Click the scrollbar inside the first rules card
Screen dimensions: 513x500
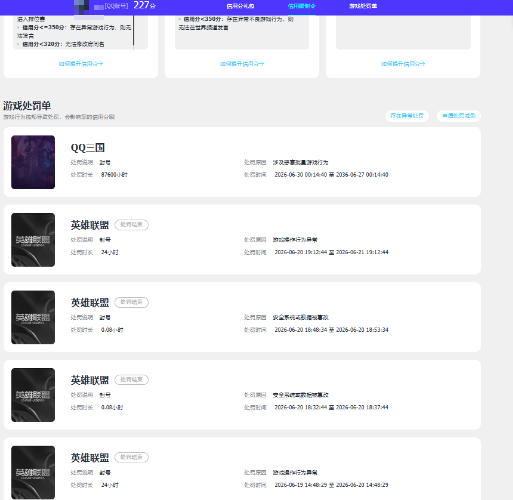[x=134, y=32]
